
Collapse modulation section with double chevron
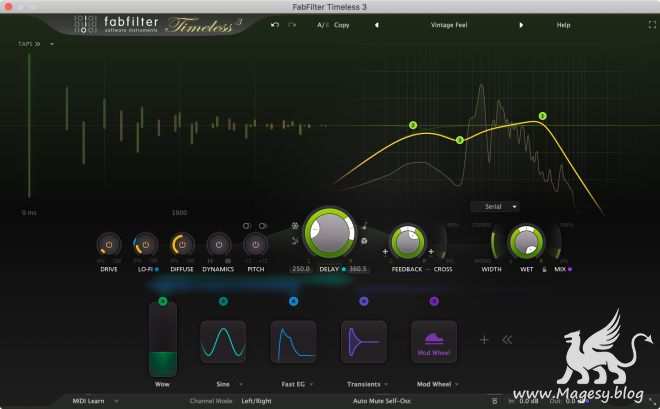[507, 340]
